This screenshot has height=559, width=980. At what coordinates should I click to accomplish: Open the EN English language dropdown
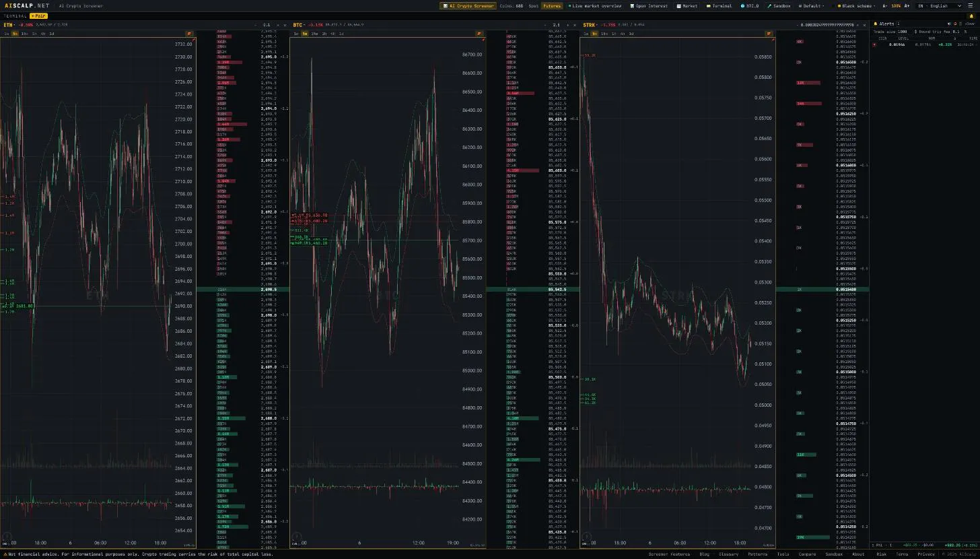(x=939, y=5)
